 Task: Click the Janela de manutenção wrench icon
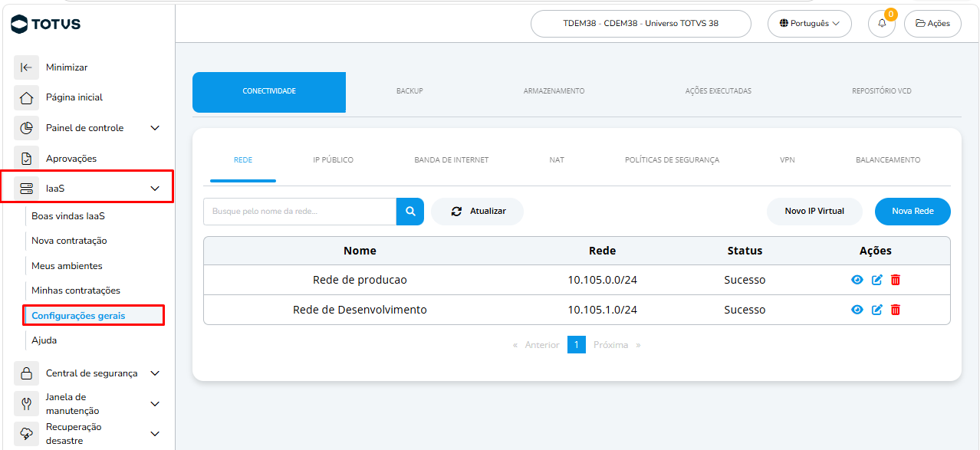[26, 403]
